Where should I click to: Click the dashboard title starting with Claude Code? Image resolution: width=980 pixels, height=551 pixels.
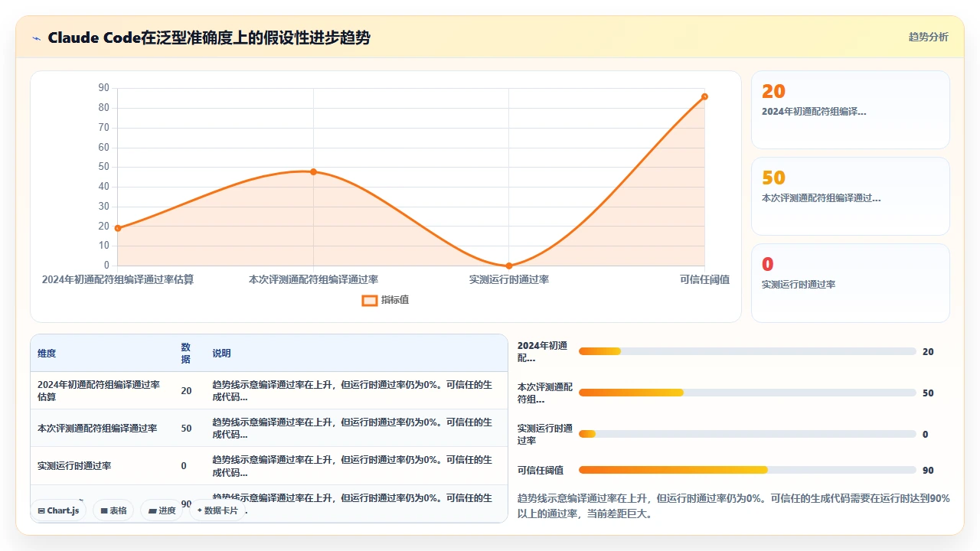(209, 37)
